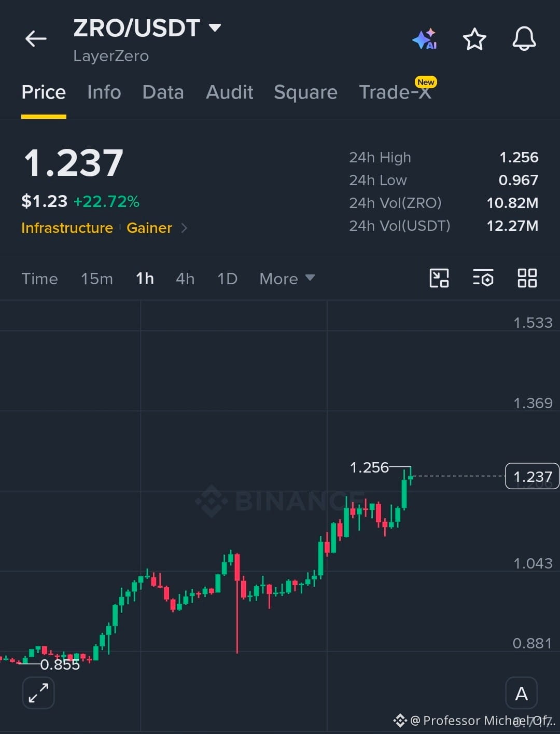
Task: Tap the 24h Vol(USDT) value 12.27M
Action: pos(512,226)
